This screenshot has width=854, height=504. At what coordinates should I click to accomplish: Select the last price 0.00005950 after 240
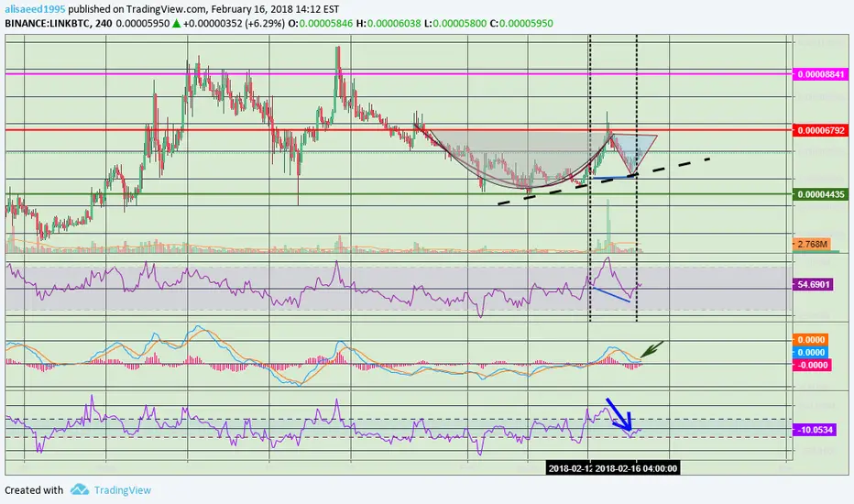point(143,24)
